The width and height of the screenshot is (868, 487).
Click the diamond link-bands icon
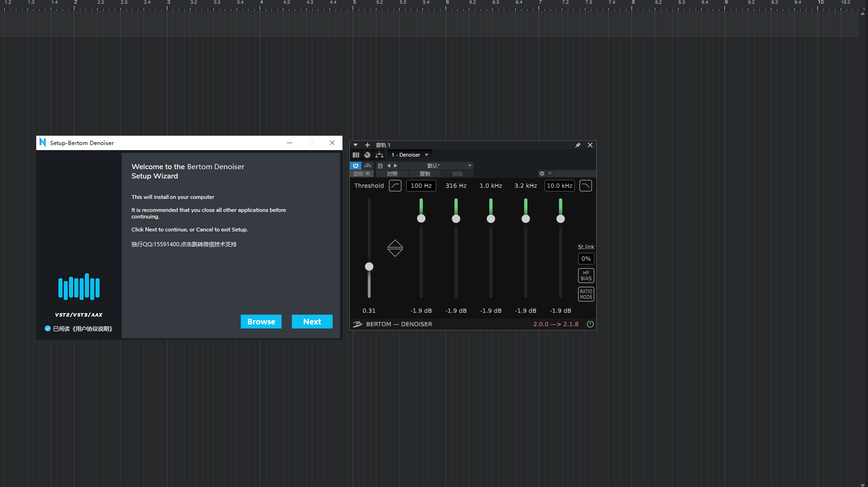point(395,248)
